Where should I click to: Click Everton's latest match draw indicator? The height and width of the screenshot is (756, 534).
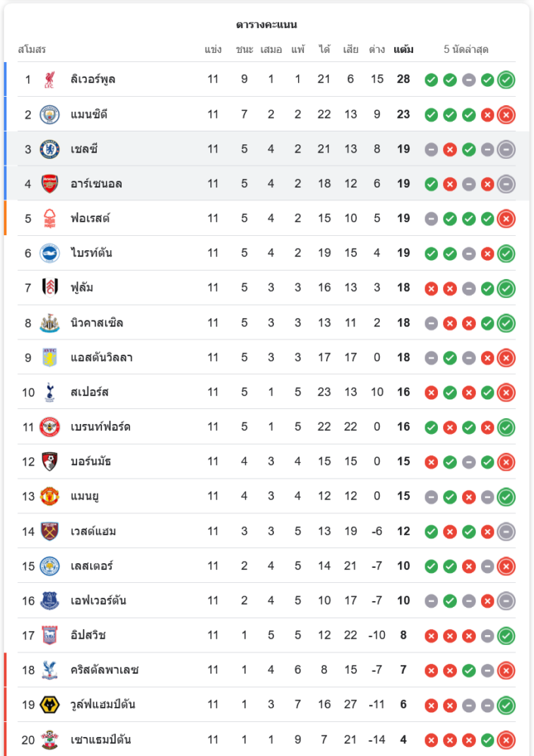(x=506, y=601)
